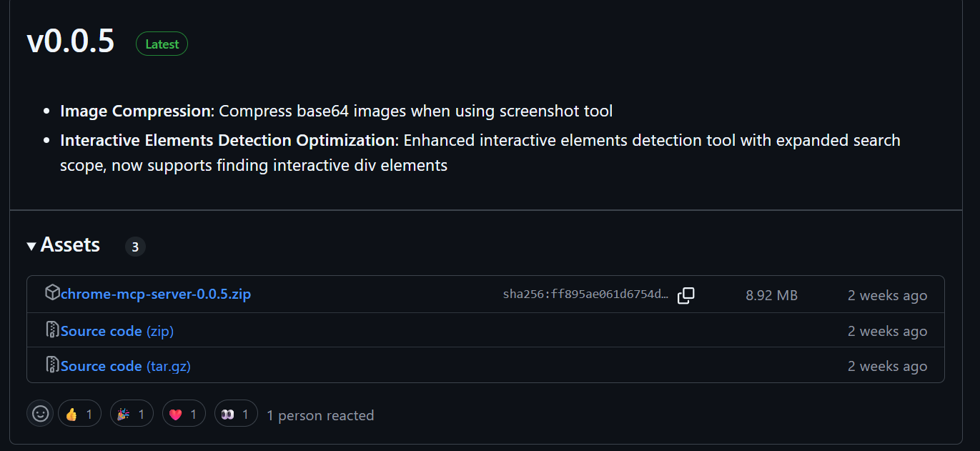
Task: Click the timestamp on the chrome-mcp-server zip row
Action: point(887,295)
